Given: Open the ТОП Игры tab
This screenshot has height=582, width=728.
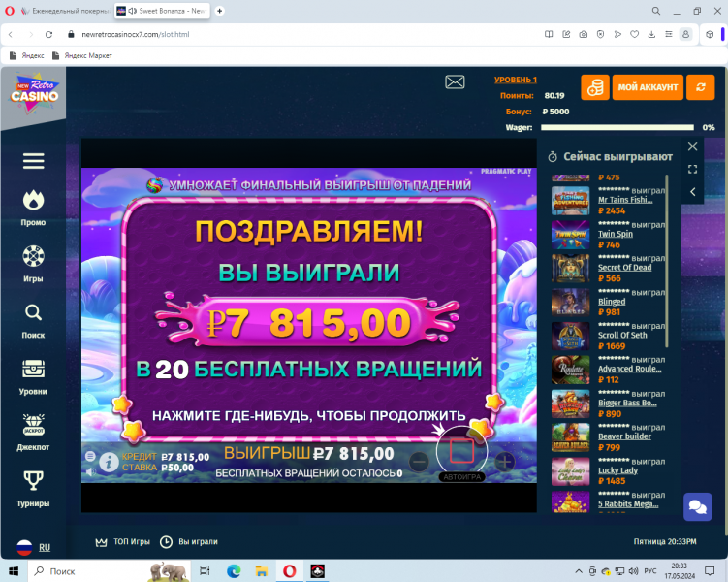Looking at the screenshot, I should (x=122, y=542).
